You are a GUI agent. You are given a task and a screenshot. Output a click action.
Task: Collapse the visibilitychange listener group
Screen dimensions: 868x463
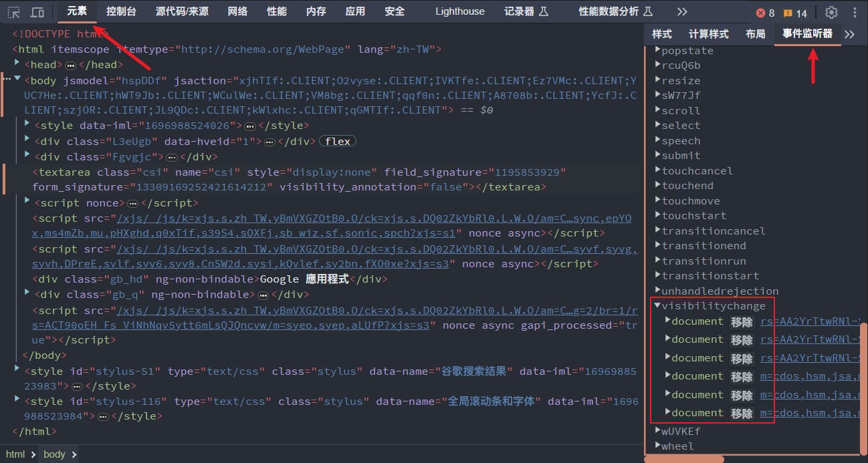(657, 306)
